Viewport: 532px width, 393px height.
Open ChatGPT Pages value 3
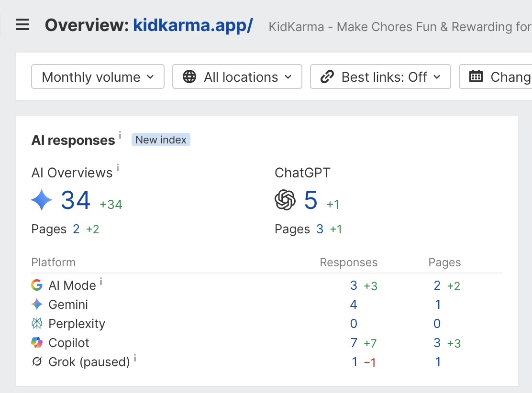(x=320, y=229)
